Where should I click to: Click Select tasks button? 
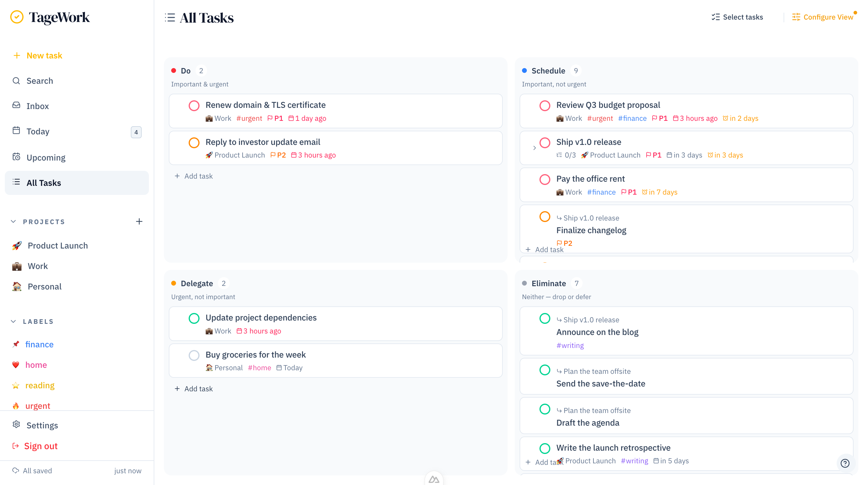tap(737, 17)
